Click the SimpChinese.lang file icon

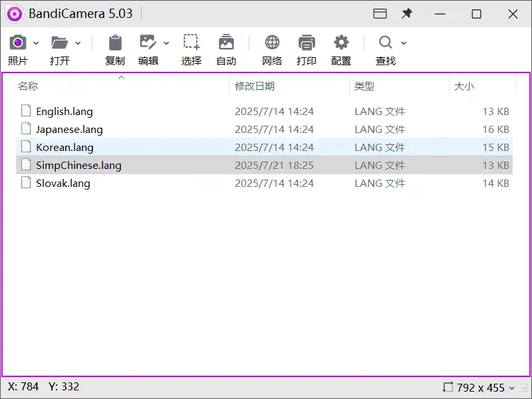pyautogui.click(x=26, y=164)
